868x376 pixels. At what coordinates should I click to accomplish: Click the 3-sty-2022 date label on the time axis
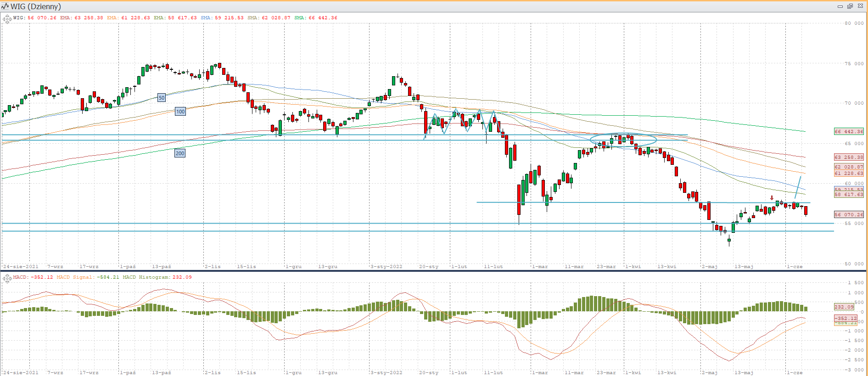[x=386, y=267]
